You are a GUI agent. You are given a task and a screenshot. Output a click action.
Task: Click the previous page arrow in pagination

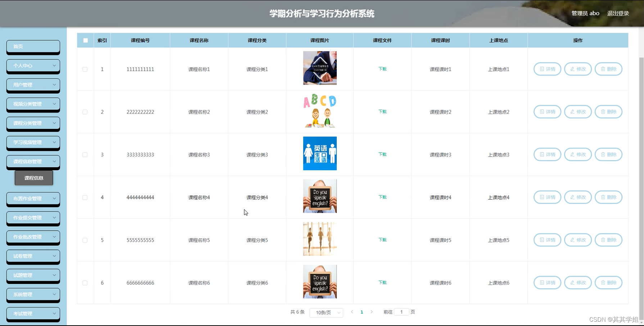tap(352, 312)
